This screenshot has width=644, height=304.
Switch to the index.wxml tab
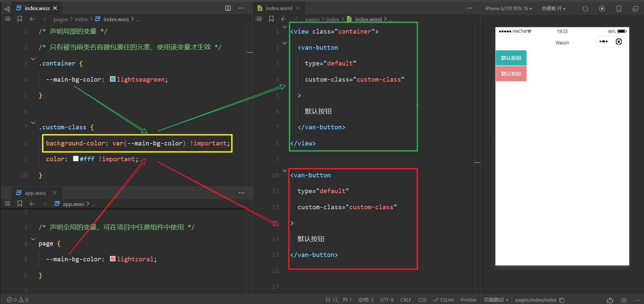coord(278,8)
